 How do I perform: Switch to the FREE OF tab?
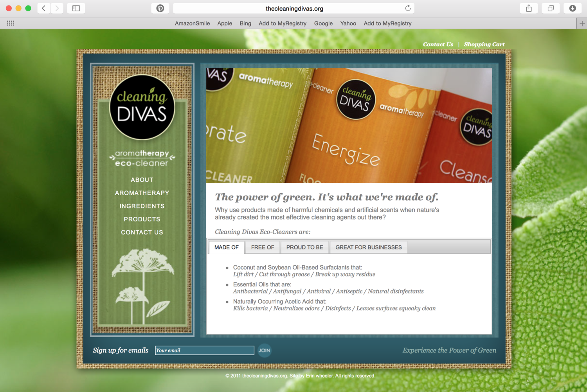coord(263,247)
